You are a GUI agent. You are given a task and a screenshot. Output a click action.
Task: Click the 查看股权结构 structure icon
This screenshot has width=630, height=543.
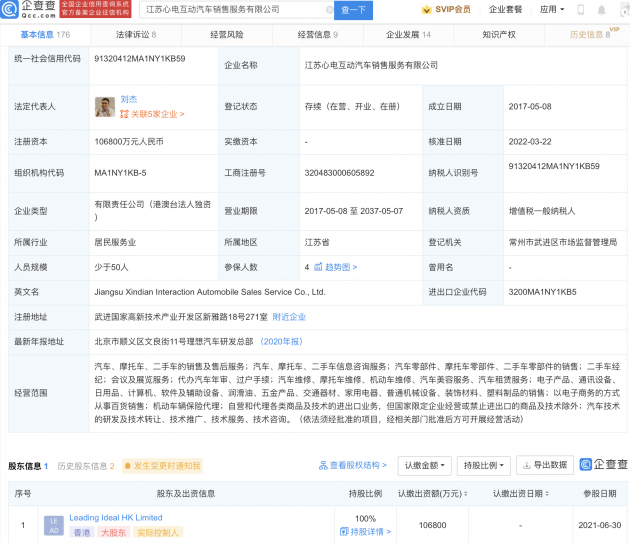point(323,465)
